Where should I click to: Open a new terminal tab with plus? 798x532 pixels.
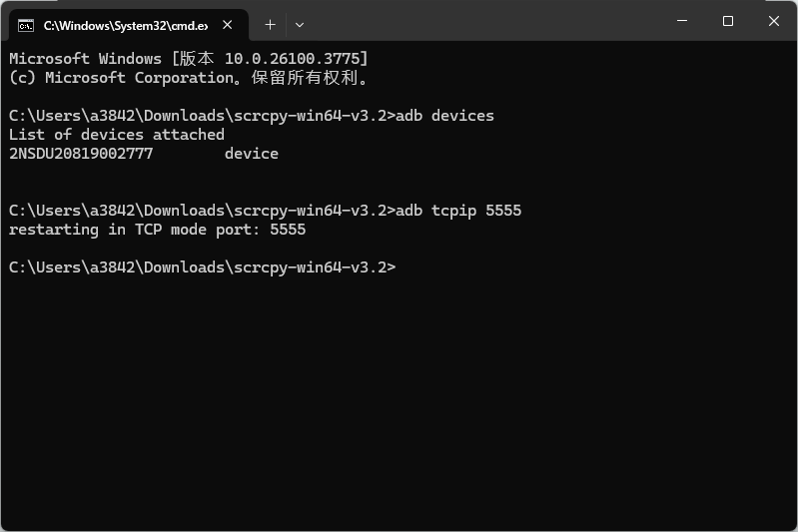tap(271, 24)
